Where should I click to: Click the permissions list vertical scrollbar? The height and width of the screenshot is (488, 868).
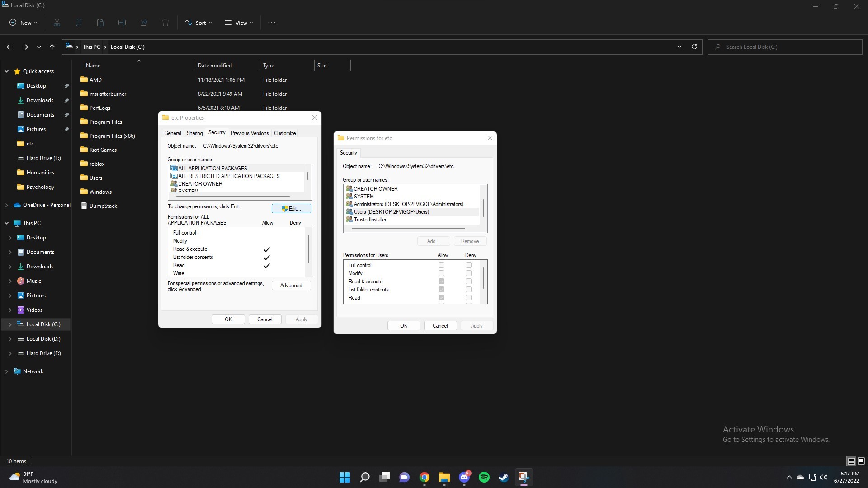click(x=484, y=278)
